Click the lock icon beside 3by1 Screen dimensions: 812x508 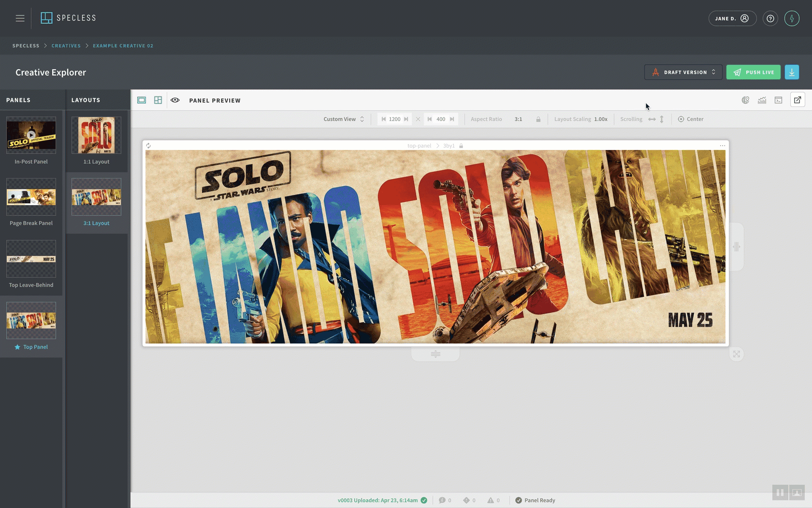461,146
